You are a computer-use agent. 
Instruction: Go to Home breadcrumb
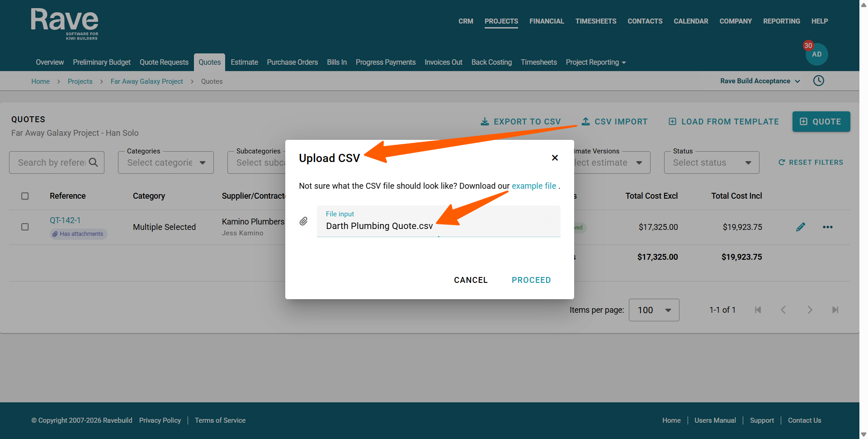click(x=41, y=81)
